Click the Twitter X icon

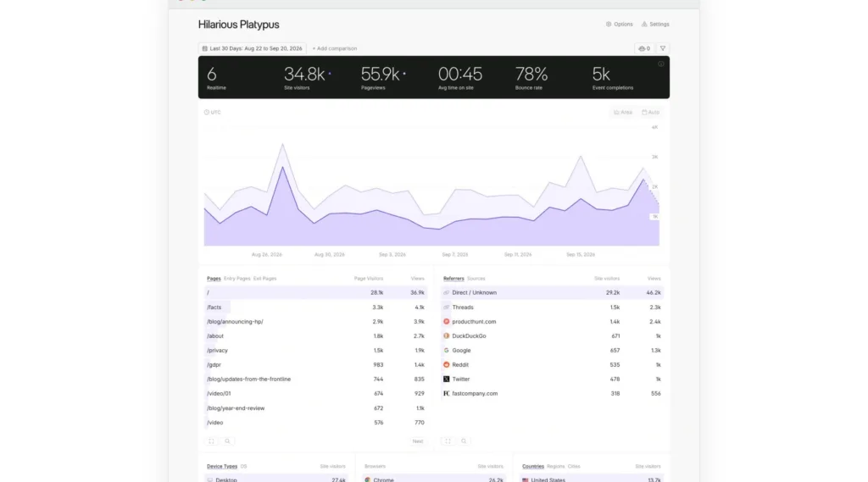446,379
